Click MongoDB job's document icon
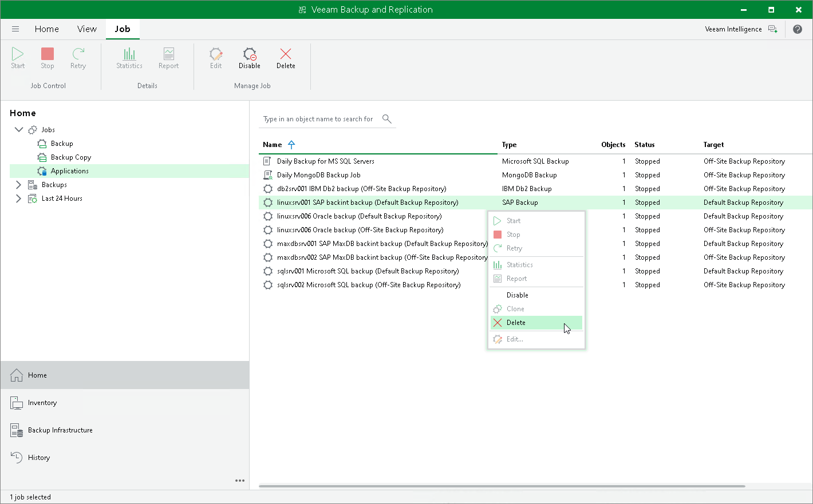This screenshot has height=504, width=813. (x=267, y=175)
